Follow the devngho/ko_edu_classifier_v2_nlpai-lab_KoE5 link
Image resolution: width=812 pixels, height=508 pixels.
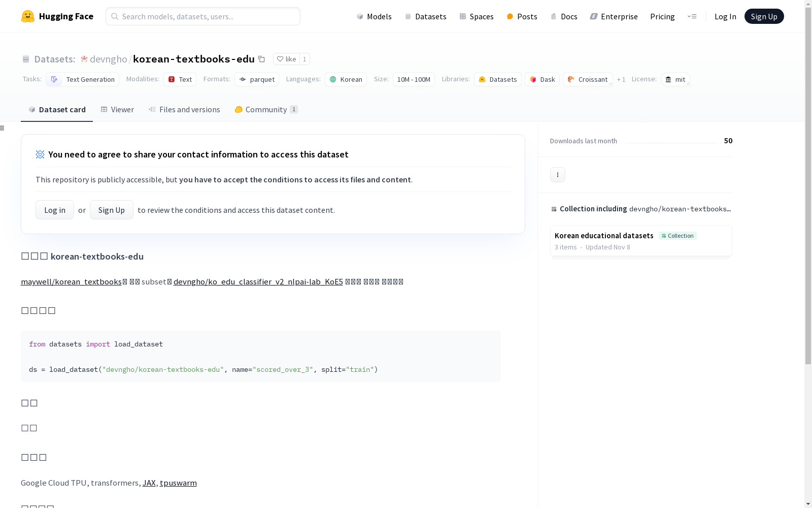pos(258,281)
